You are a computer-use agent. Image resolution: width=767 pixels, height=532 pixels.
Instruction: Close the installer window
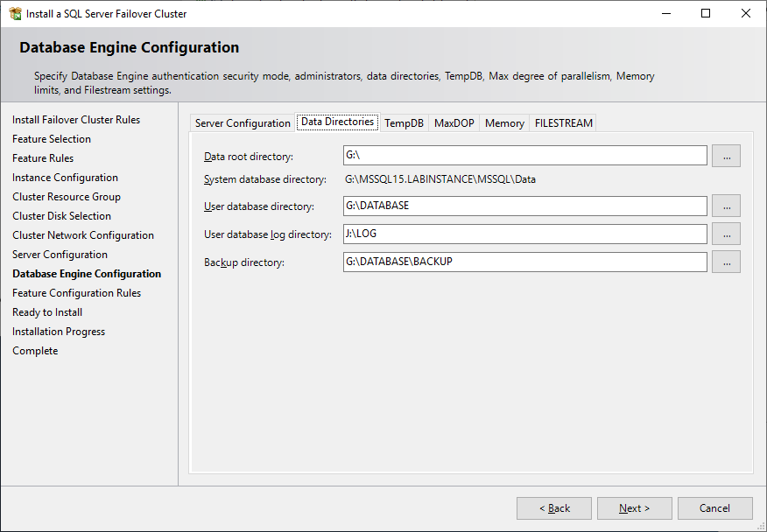point(745,14)
